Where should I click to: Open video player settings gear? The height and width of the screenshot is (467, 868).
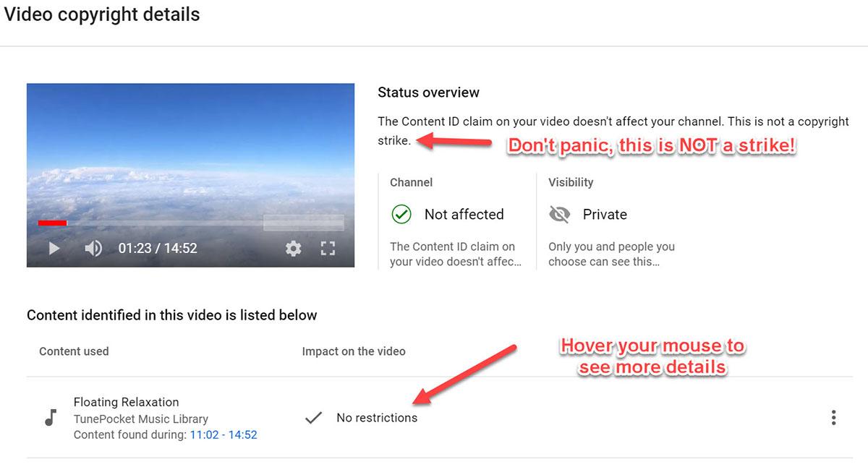(293, 249)
